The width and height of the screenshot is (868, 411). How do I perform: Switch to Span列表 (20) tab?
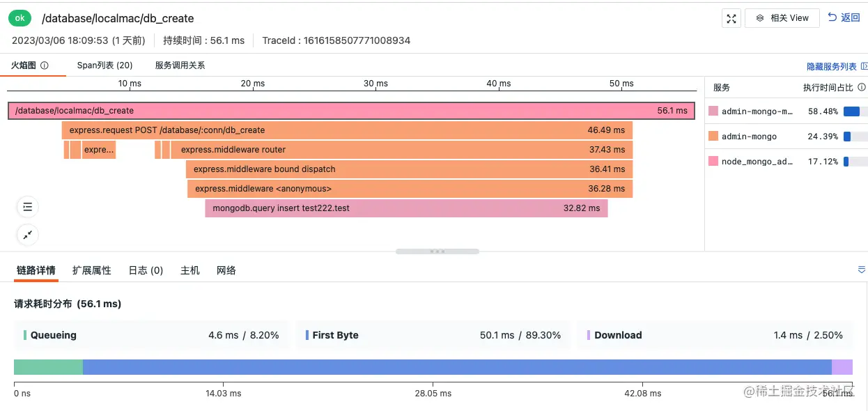[104, 65]
